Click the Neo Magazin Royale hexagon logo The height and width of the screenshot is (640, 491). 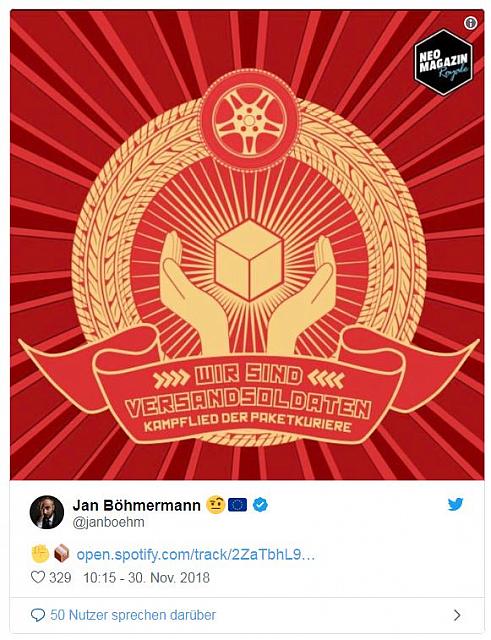443,62
